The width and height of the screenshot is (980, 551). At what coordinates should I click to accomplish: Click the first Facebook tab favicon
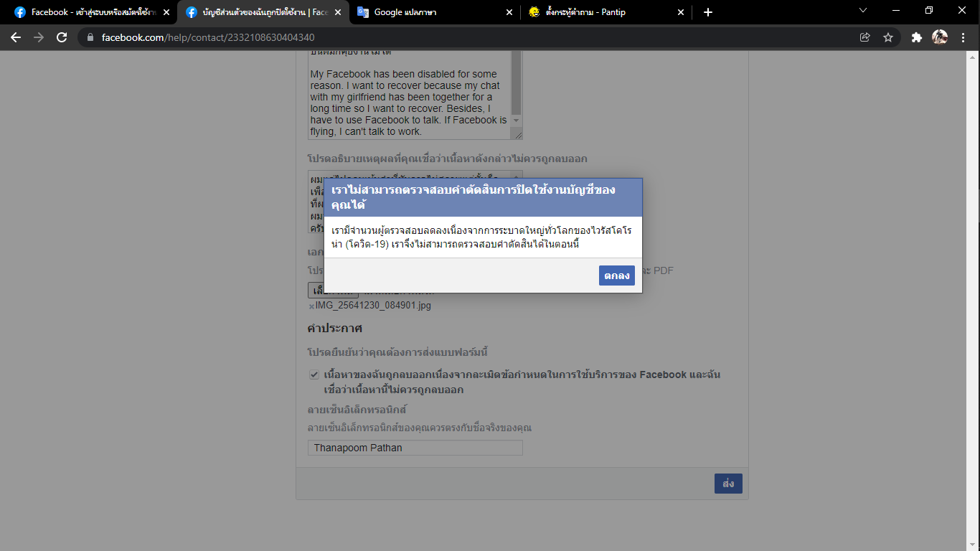click(x=20, y=12)
